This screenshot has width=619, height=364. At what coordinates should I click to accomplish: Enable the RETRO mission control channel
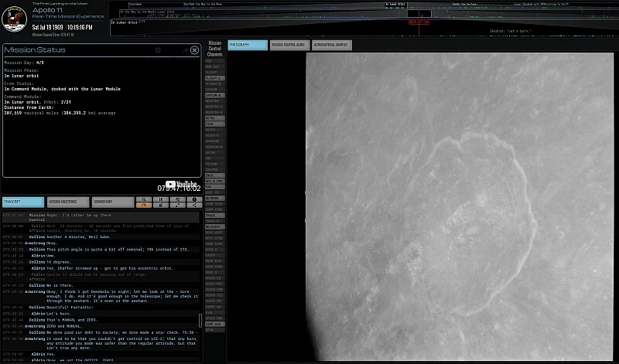point(214,118)
